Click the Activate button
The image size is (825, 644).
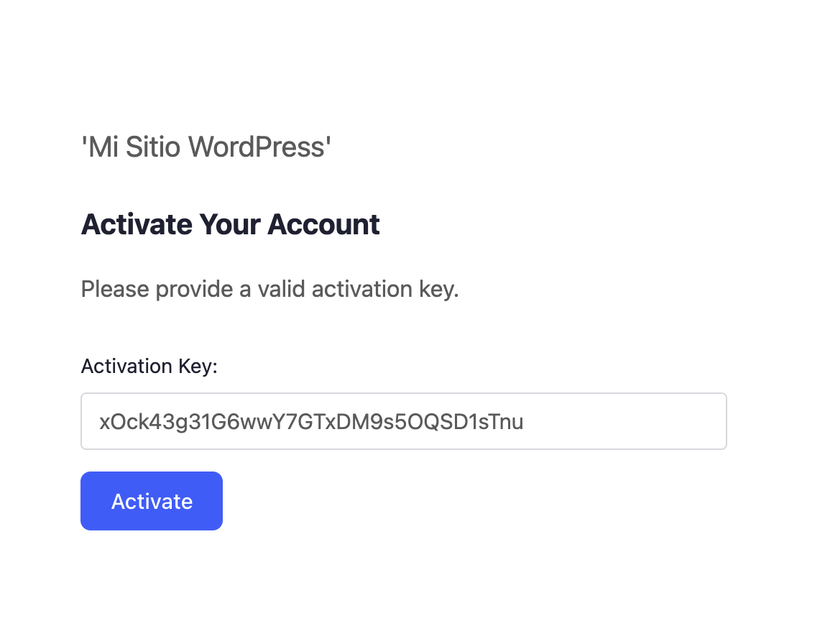pyautogui.click(x=152, y=501)
